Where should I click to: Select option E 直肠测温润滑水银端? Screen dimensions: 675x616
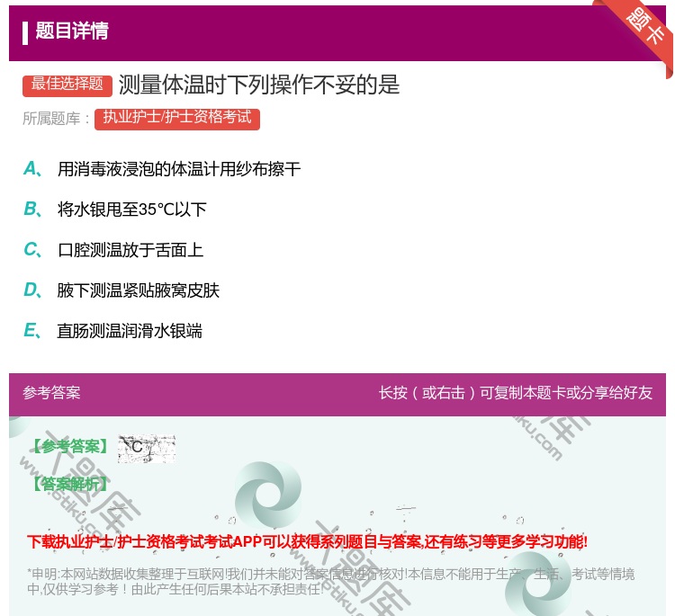click(x=112, y=331)
